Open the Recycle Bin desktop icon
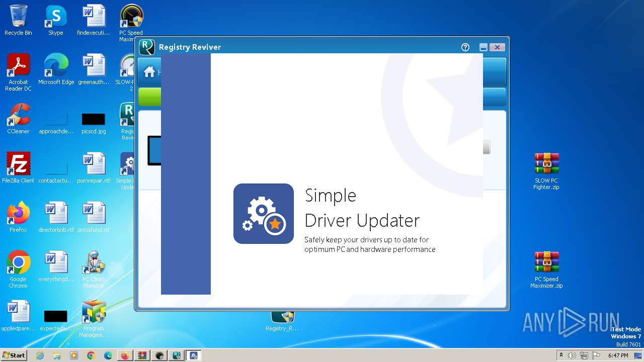Viewport: 644px width, 362px height. coord(18,21)
